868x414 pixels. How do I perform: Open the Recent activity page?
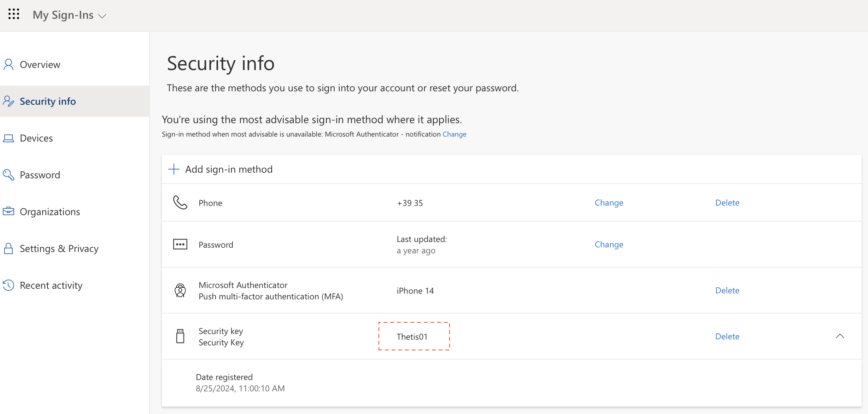tap(51, 286)
